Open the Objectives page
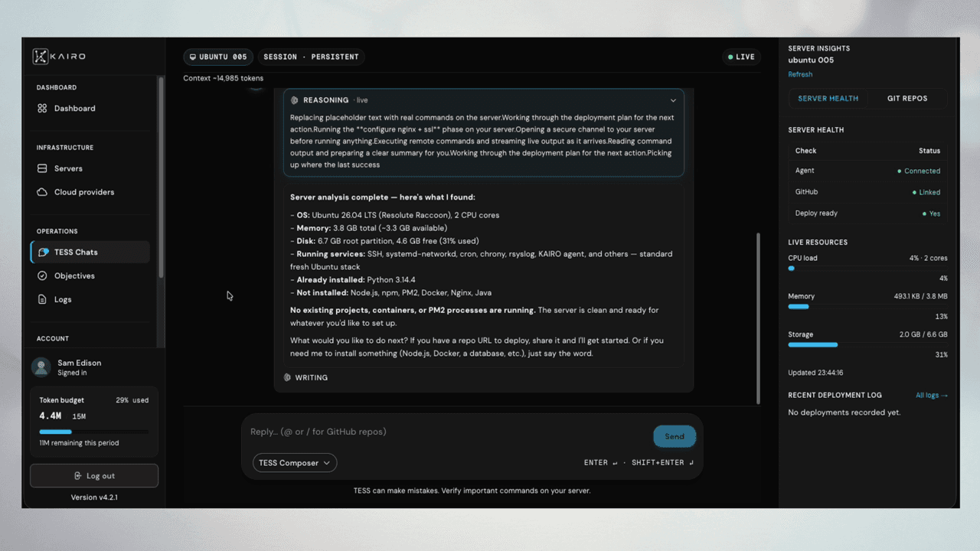 [x=90, y=275]
